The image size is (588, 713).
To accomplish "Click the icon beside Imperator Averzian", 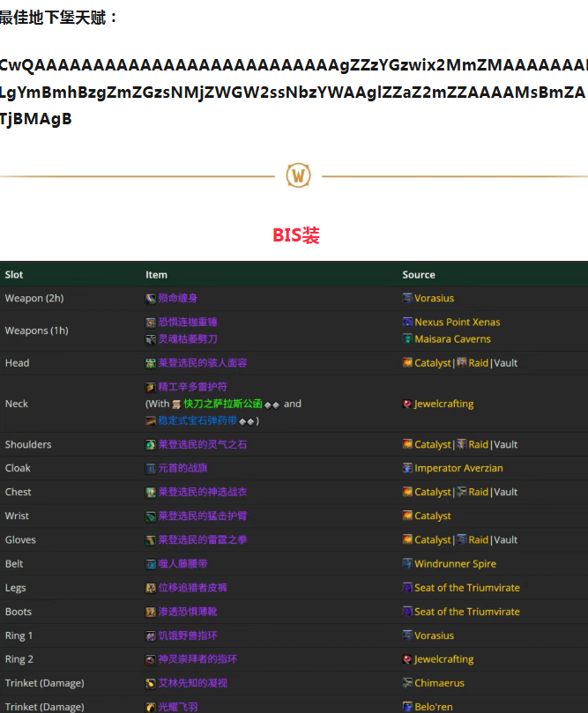I will pyautogui.click(x=407, y=468).
